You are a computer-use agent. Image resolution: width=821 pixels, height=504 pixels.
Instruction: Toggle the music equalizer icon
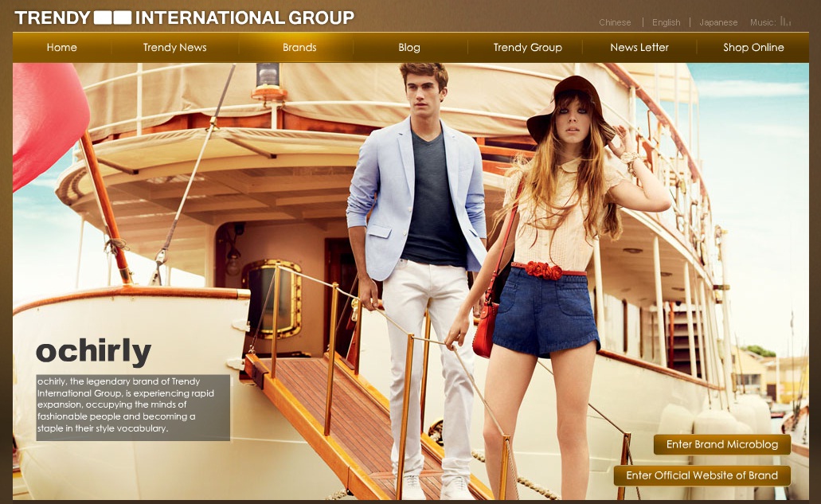[785, 21]
